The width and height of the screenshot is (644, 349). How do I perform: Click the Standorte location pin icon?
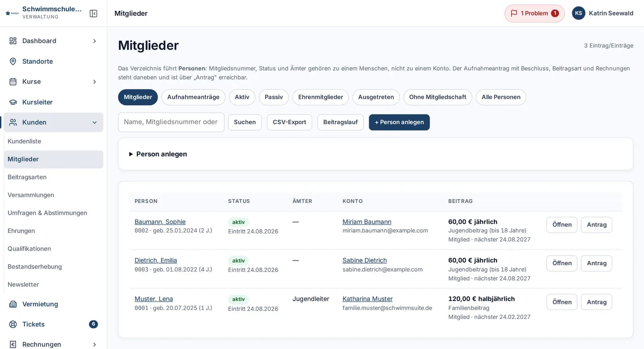13,61
